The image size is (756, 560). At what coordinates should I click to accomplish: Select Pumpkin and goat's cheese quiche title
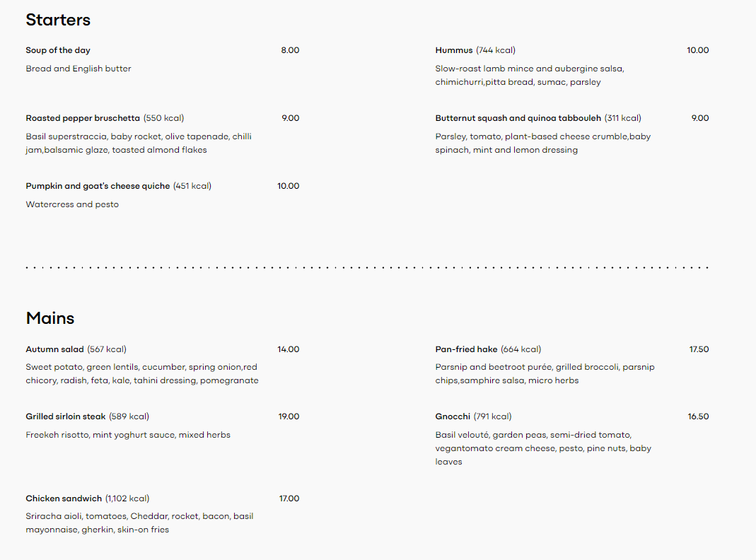98,186
